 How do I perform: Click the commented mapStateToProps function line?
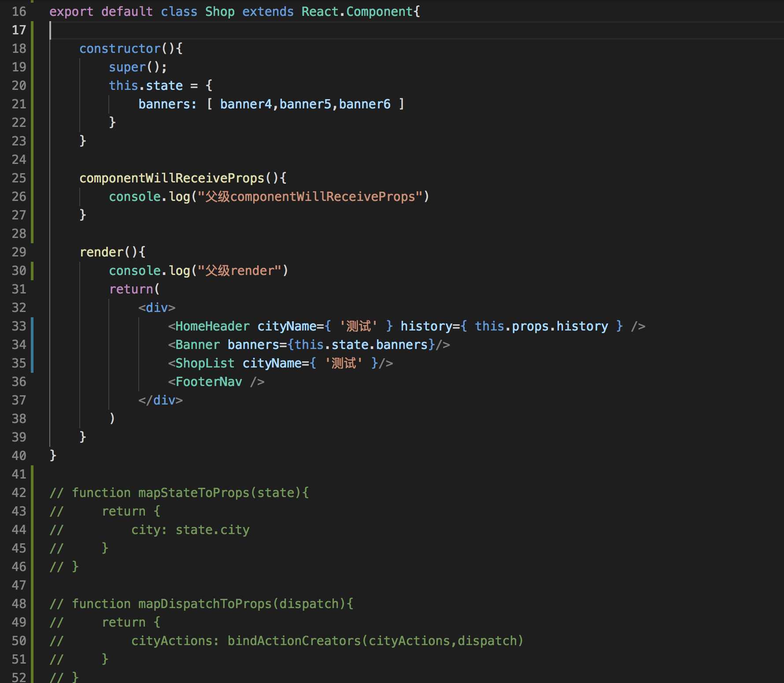[x=179, y=493]
